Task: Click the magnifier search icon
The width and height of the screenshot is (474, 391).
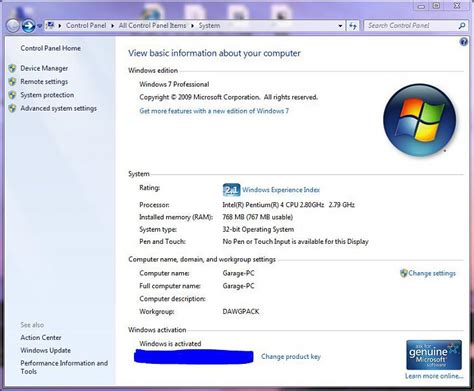Action: [x=462, y=26]
